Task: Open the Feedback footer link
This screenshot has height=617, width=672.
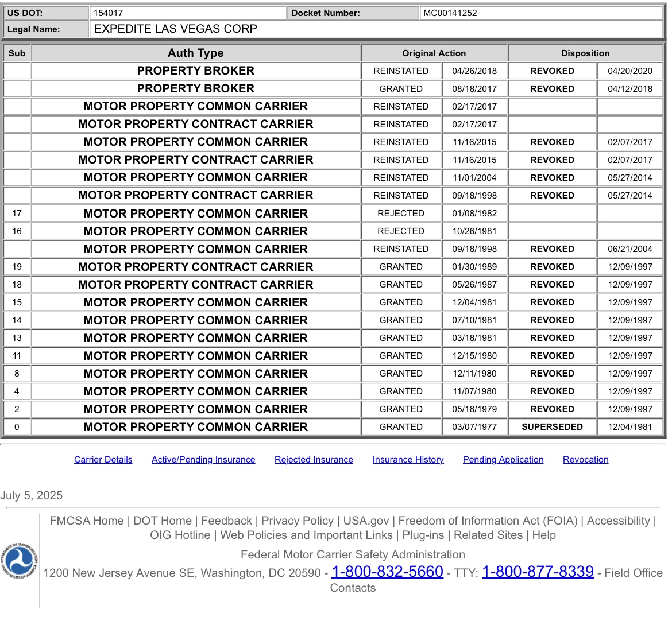Action: click(x=226, y=521)
